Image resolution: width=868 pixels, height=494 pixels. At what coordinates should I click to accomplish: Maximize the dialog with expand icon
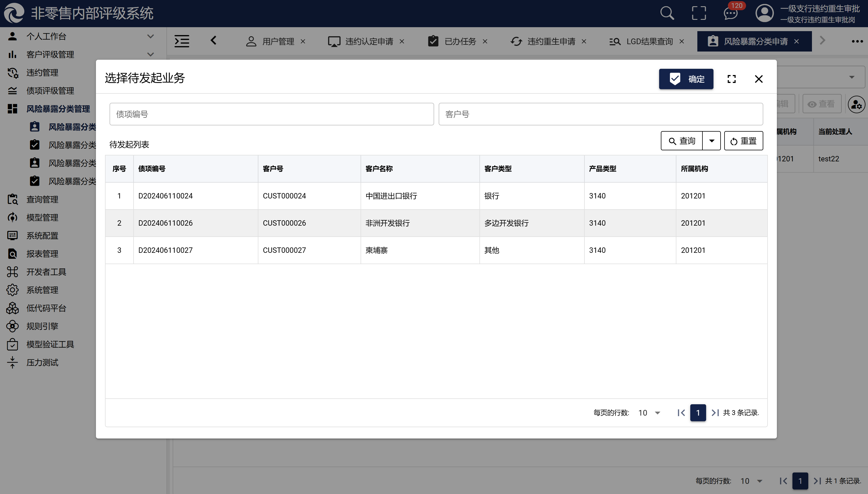(732, 79)
